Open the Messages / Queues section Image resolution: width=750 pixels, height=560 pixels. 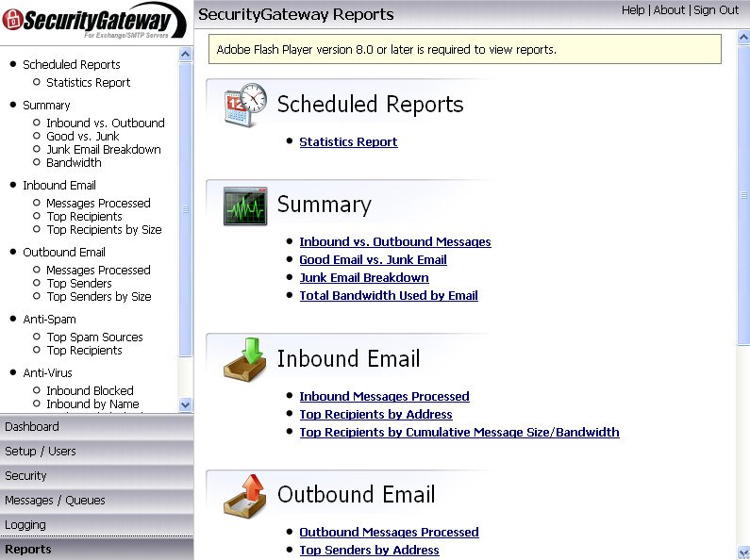tap(96, 501)
